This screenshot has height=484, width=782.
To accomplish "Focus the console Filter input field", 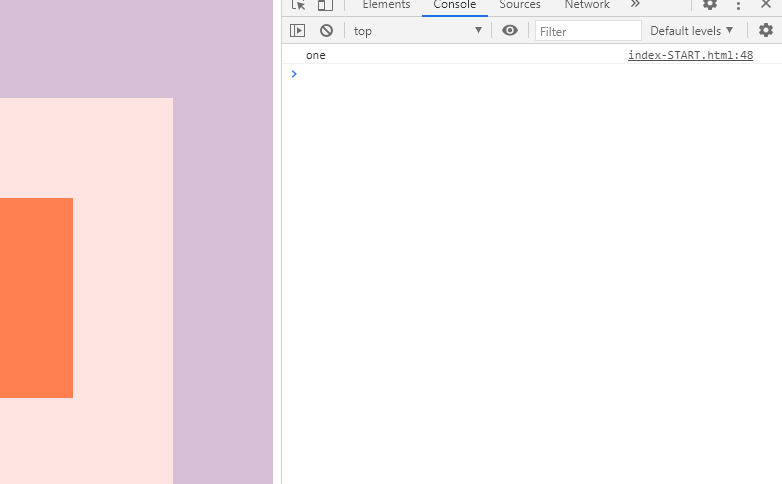I will point(588,31).
